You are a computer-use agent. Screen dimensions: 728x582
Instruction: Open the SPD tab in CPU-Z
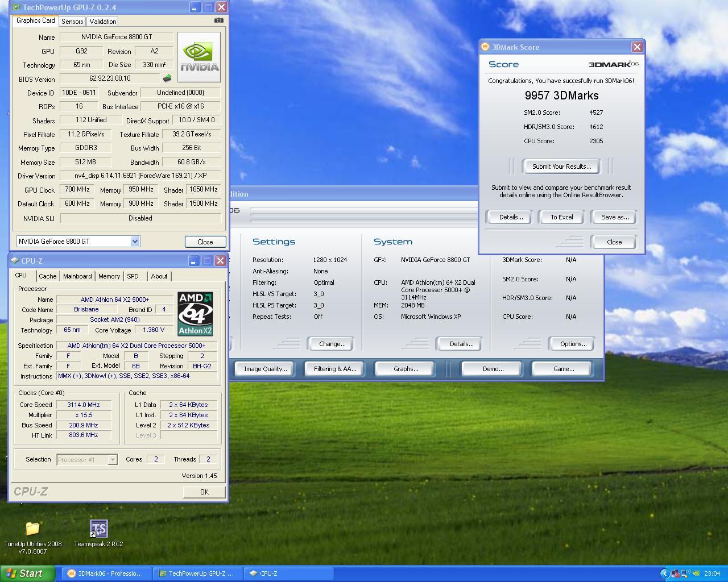tap(133, 276)
